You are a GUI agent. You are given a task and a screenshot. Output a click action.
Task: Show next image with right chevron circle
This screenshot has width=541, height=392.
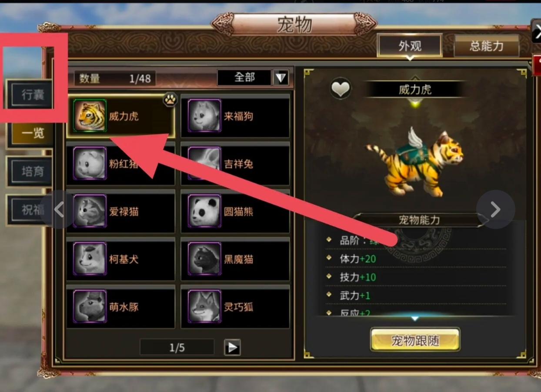point(495,209)
